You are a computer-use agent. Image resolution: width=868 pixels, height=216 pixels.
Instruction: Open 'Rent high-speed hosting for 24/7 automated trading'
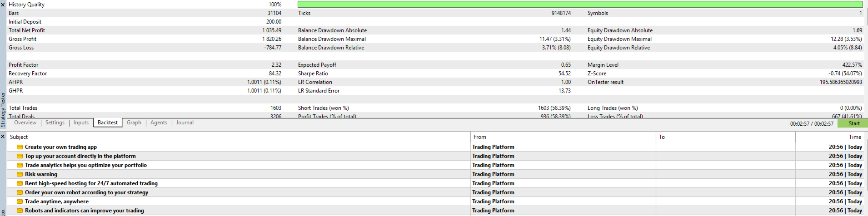point(91,183)
